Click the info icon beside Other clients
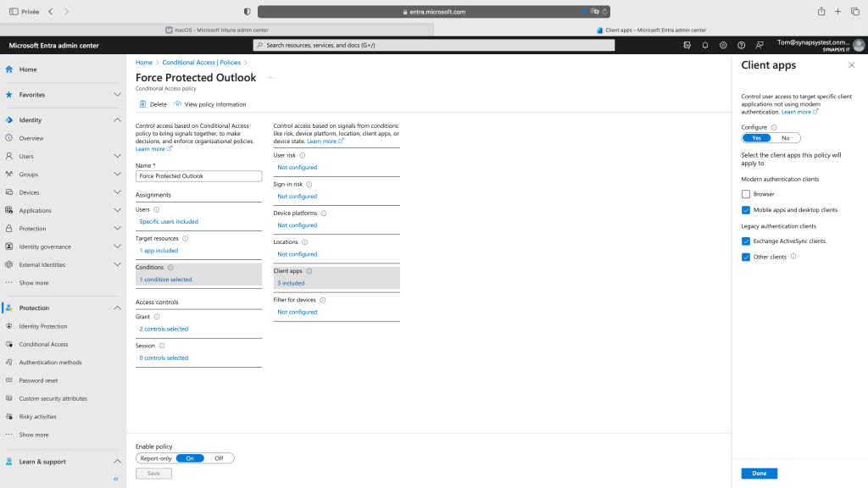This screenshot has height=488, width=868. pos(793,257)
